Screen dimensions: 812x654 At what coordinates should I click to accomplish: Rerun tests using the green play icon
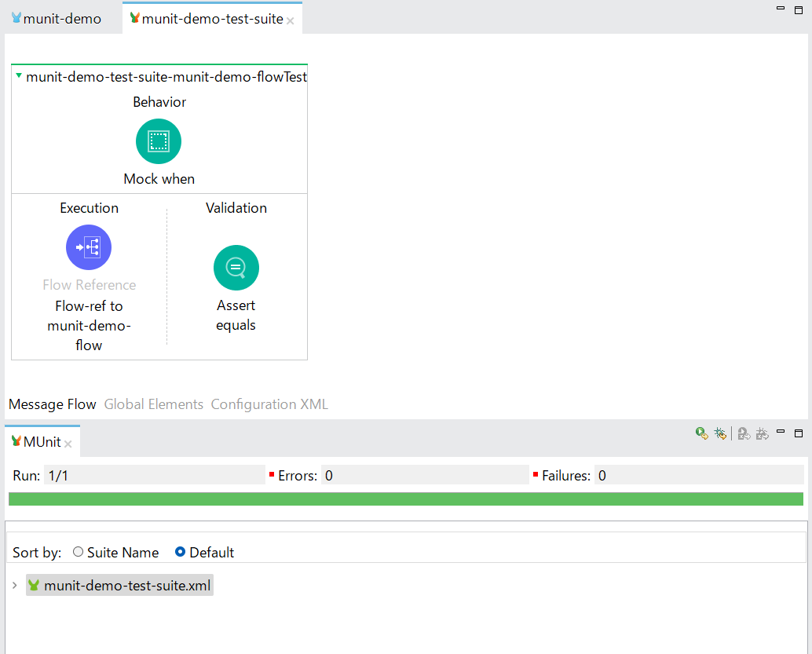click(702, 433)
